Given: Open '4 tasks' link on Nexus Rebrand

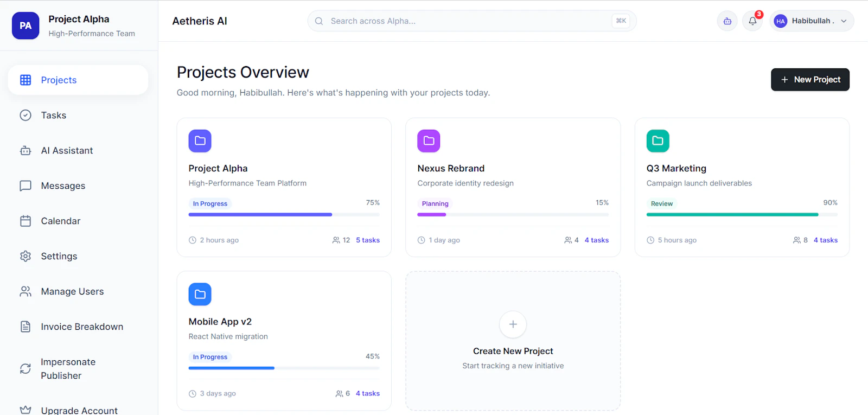Looking at the screenshot, I should pyautogui.click(x=597, y=240).
